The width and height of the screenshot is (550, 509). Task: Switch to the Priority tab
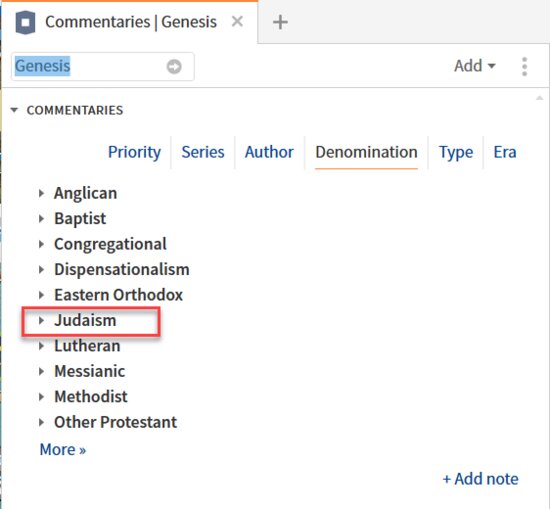pyautogui.click(x=134, y=152)
